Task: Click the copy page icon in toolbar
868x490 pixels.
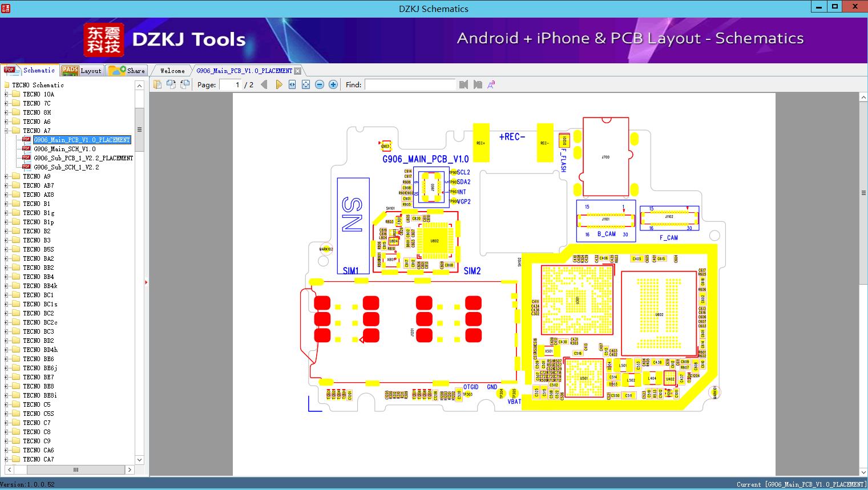Action: (157, 84)
